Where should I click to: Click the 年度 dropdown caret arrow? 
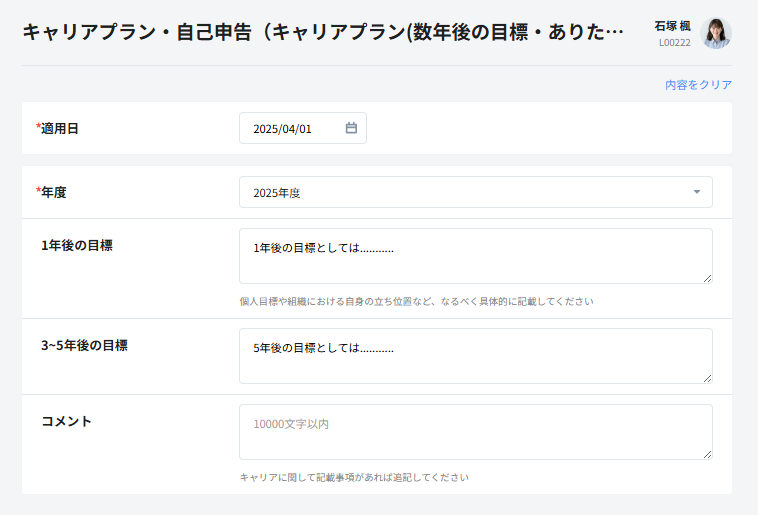coord(696,192)
